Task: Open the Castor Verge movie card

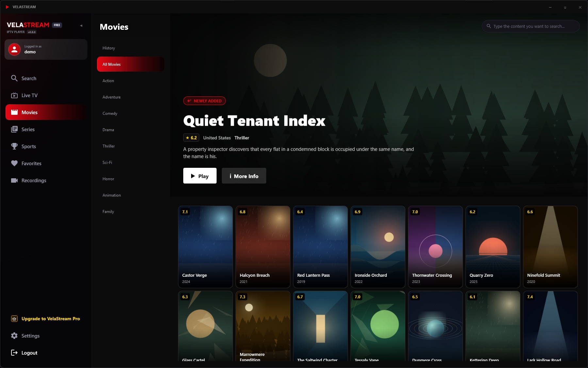Action: 205,247
